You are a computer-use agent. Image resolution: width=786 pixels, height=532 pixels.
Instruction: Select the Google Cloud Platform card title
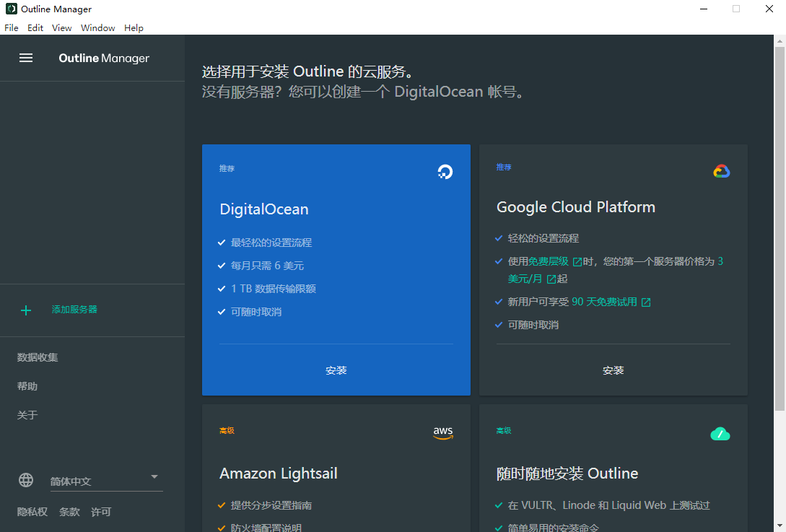(x=576, y=207)
